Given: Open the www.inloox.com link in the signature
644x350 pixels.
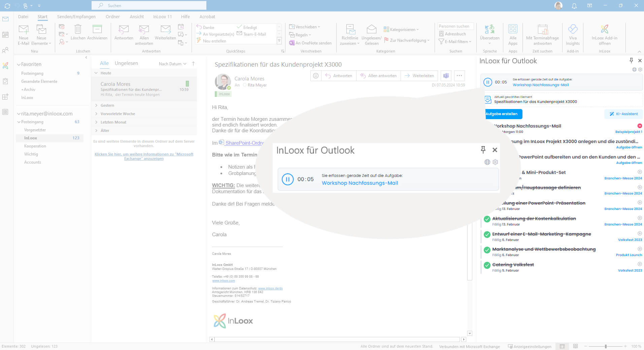Looking at the screenshot, I should [x=224, y=281].
